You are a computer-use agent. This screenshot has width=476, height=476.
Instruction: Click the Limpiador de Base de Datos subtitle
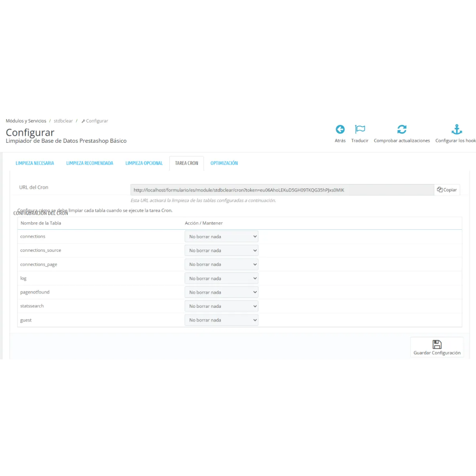tap(66, 141)
